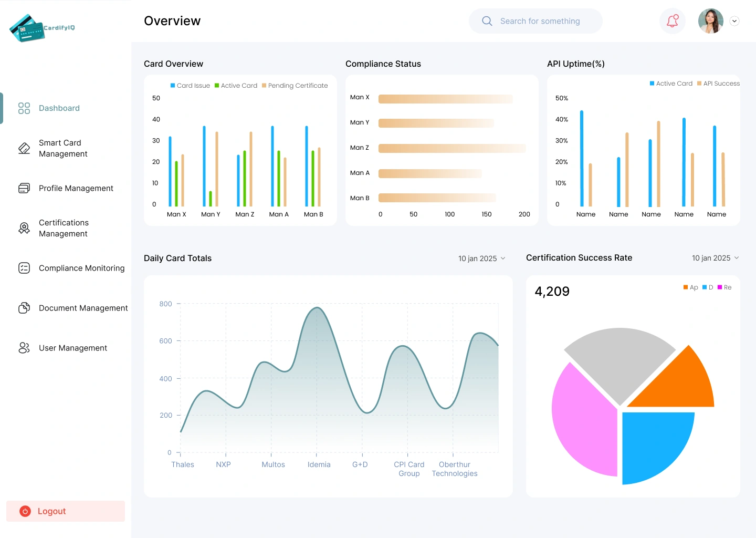Click the Man A compliance bar
The image size is (756, 538).
click(430, 173)
